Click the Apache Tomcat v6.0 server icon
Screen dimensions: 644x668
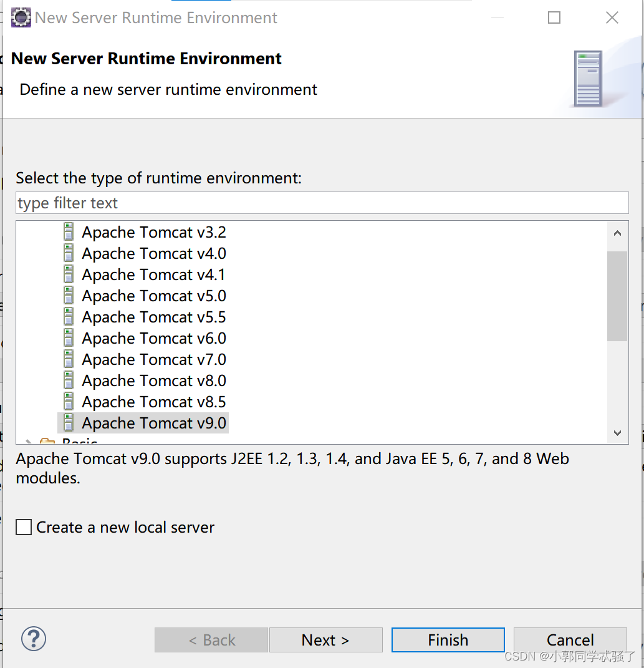(x=69, y=338)
